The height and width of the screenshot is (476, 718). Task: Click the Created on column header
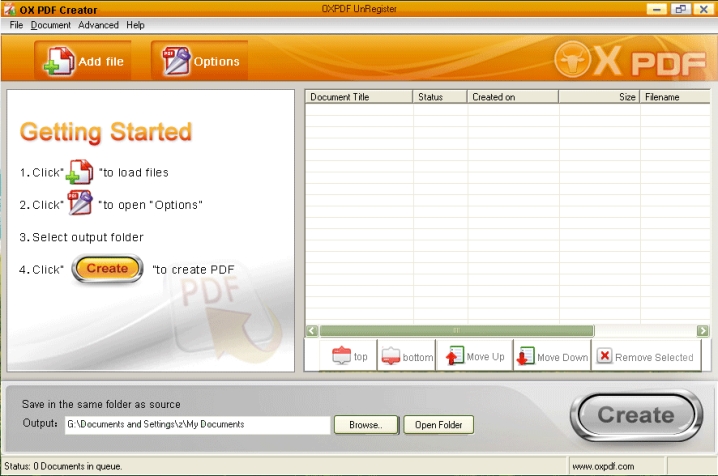pyautogui.click(x=512, y=97)
